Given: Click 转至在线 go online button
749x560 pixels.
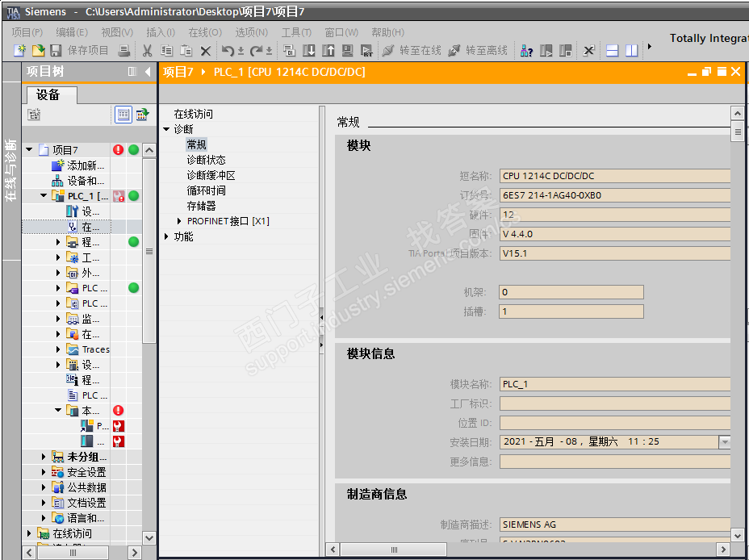Looking at the screenshot, I should coord(412,50).
